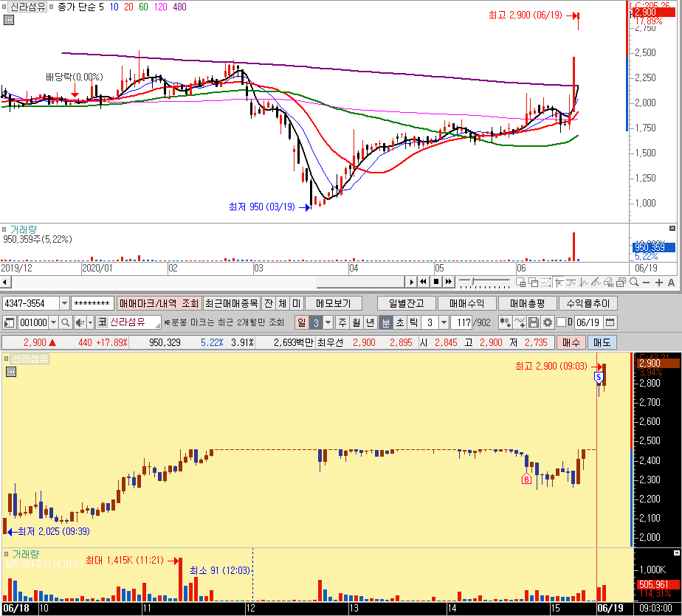682x616 pixels.
Task: Click the chart layout split icon
Action: click(520, 282)
